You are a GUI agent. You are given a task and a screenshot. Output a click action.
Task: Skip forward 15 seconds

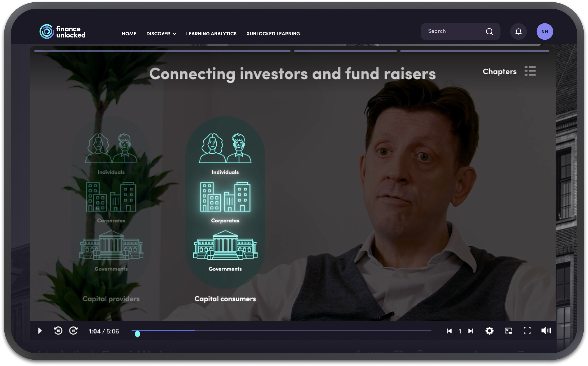[x=73, y=330]
